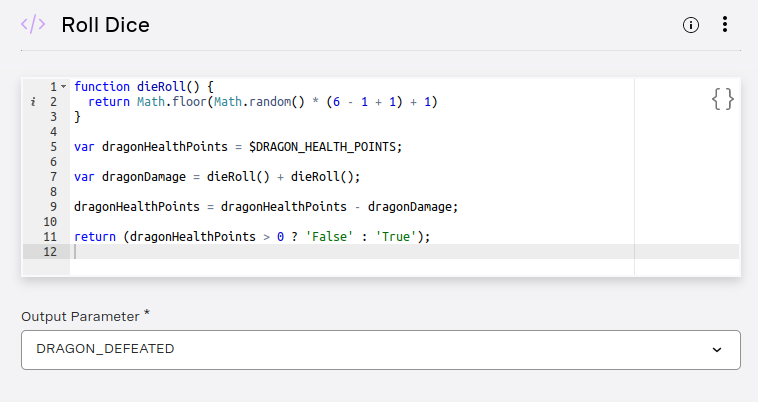This screenshot has height=402, width=758.
Task: Click the dragonHealthPoints subtraction line
Action: 266,207
